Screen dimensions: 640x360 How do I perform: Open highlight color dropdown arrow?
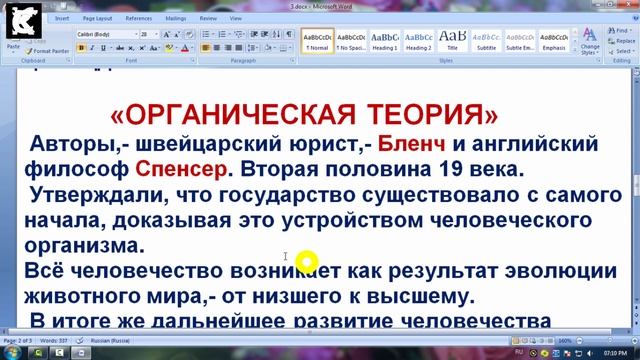pyautogui.click(x=176, y=48)
